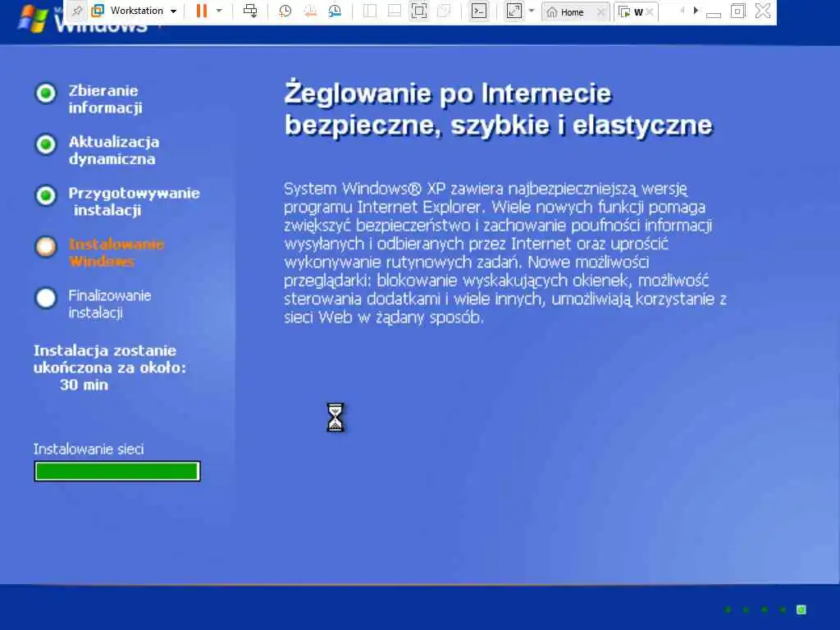
Task: Open the power options dropdown arrow
Action: coord(218,11)
